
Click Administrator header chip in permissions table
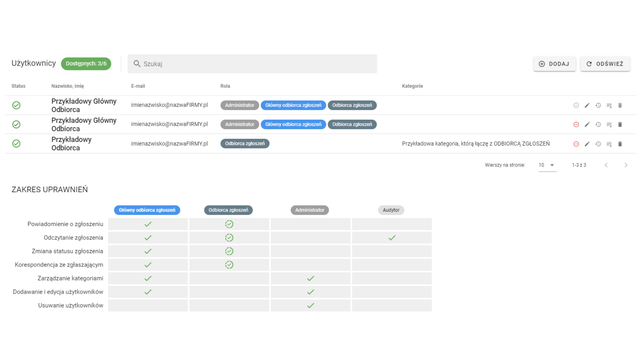[x=310, y=210]
